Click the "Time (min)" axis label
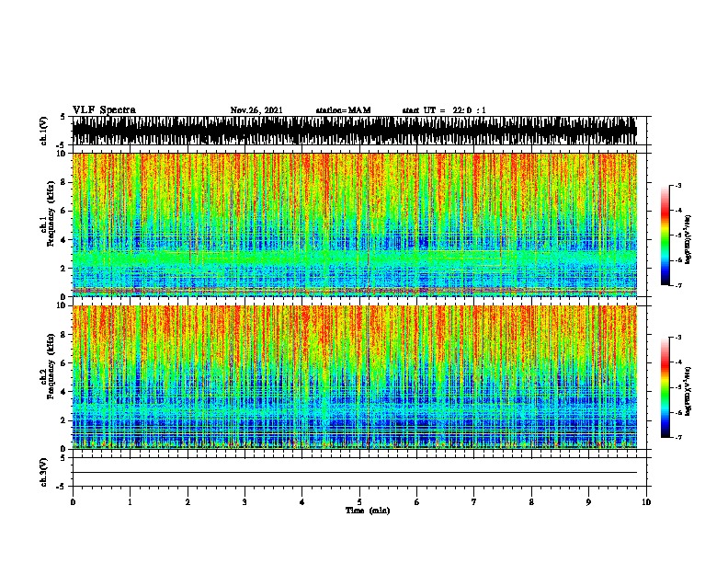 368,511
